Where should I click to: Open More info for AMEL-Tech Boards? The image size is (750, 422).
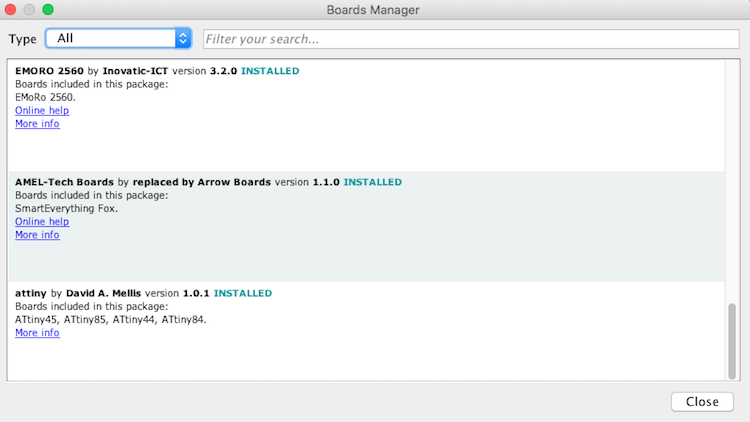tap(37, 235)
